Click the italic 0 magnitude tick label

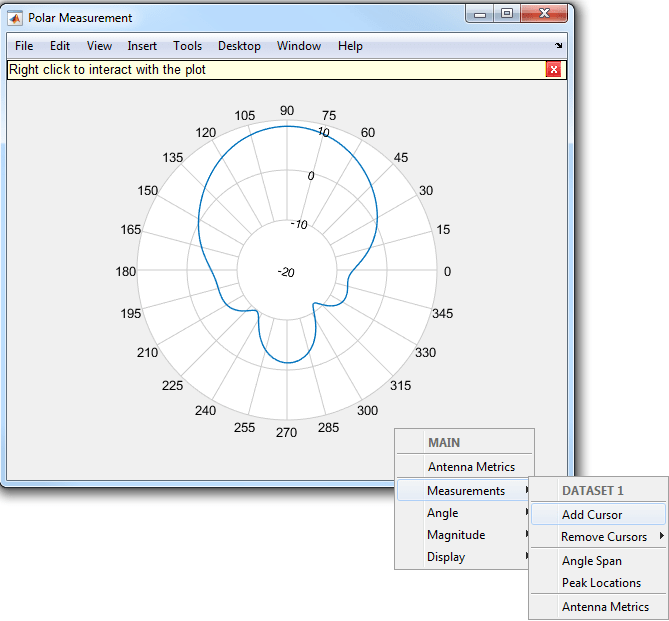(x=311, y=176)
